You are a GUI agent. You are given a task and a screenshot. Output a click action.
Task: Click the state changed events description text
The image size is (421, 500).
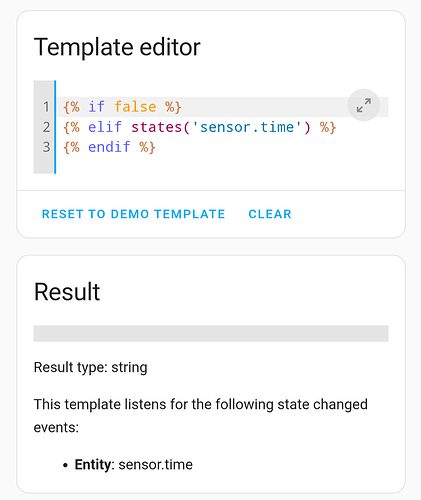[201, 416]
